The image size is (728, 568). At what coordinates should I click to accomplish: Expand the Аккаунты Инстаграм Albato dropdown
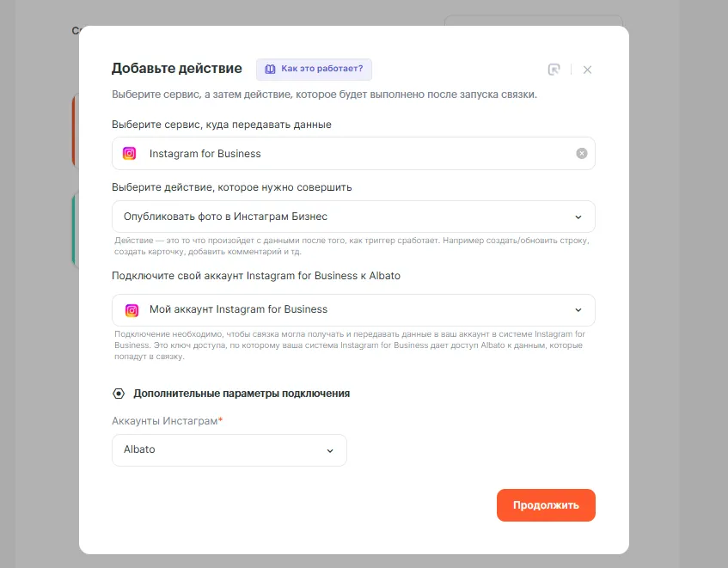(229, 450)
